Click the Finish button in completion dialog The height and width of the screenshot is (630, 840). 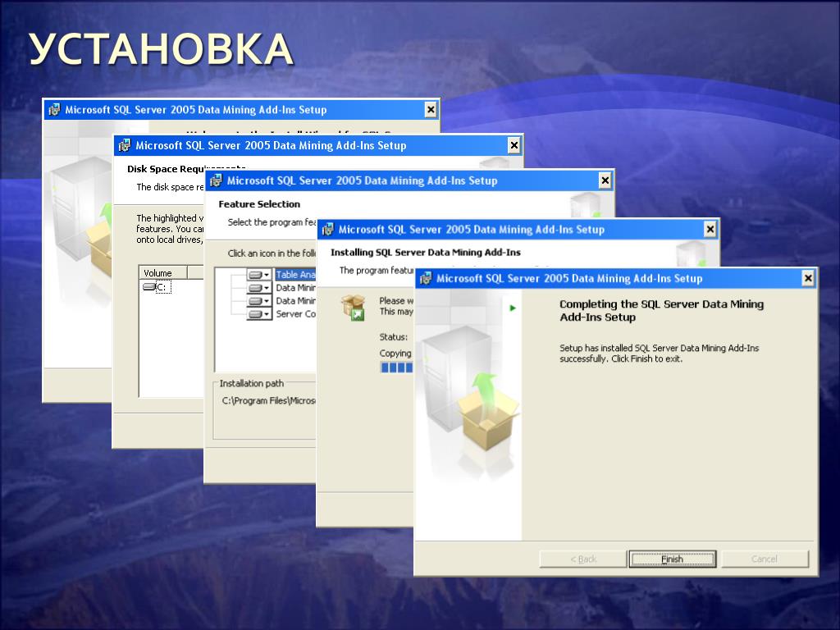pyautogui.click(x=673, y=559)
